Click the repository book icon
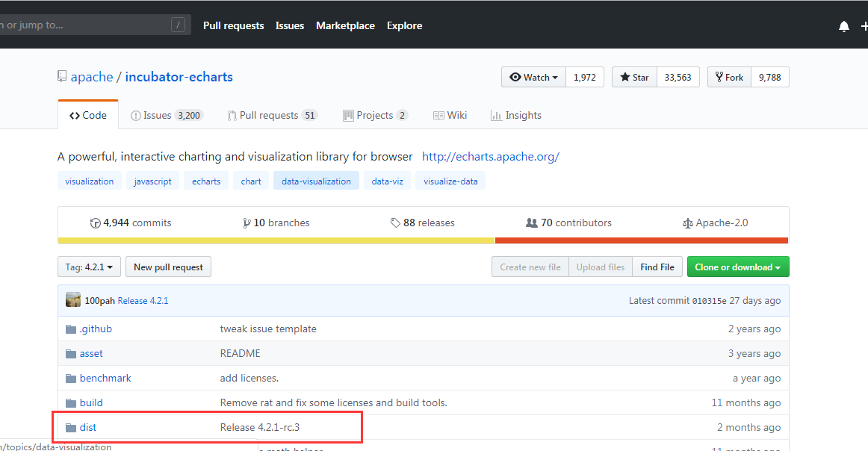This screenshot has width=868, height=451. [x=62, y=77]
